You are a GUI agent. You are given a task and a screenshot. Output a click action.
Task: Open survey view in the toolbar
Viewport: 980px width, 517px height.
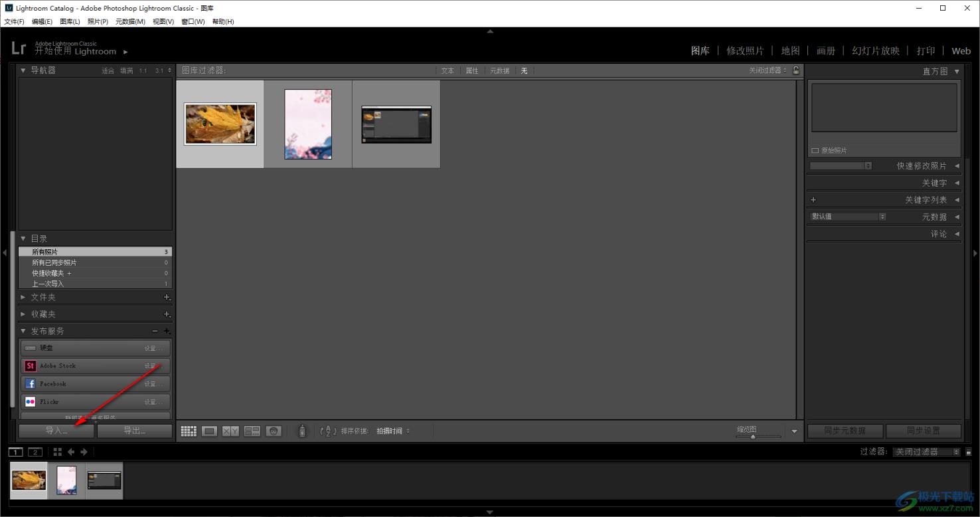click(x=252, y=431)
